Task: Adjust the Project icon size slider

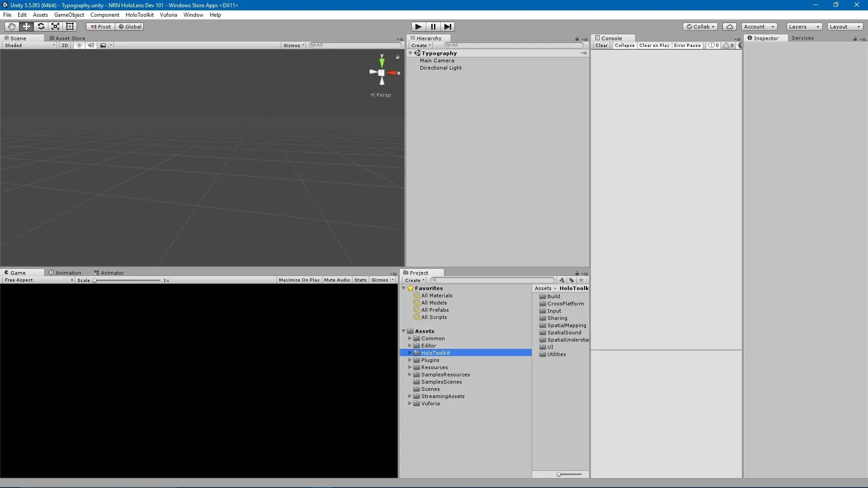Action: click(569, 474)
